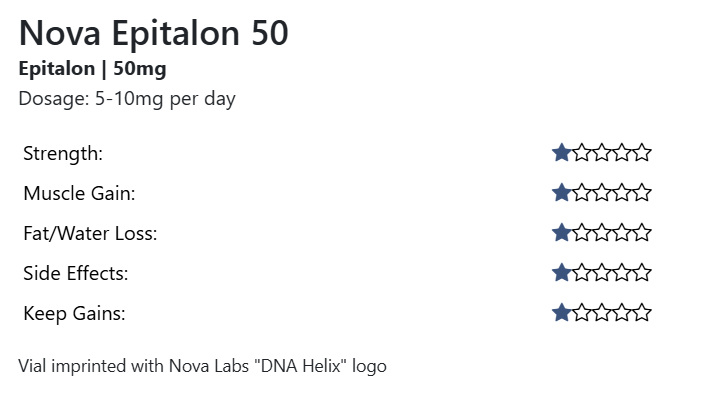Click the 'Epitalon | 50mg' subtitle

pyautogui.click(x=92, y=69)
